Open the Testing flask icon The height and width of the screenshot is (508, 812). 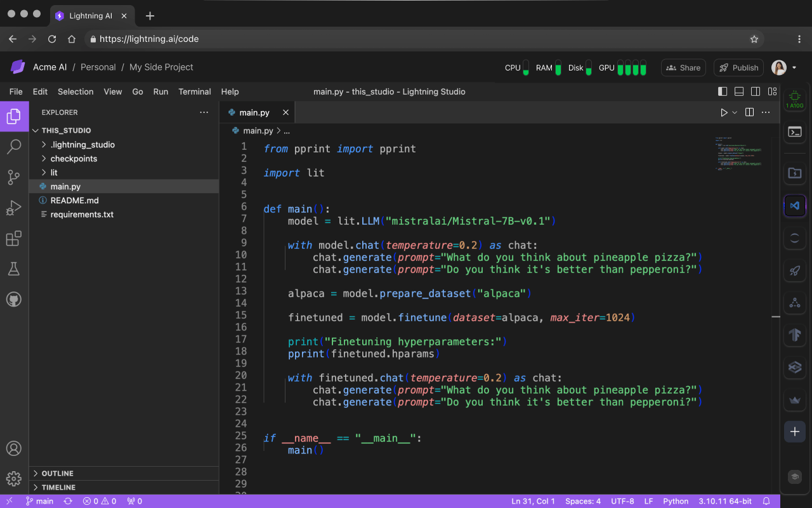(14, 269)
